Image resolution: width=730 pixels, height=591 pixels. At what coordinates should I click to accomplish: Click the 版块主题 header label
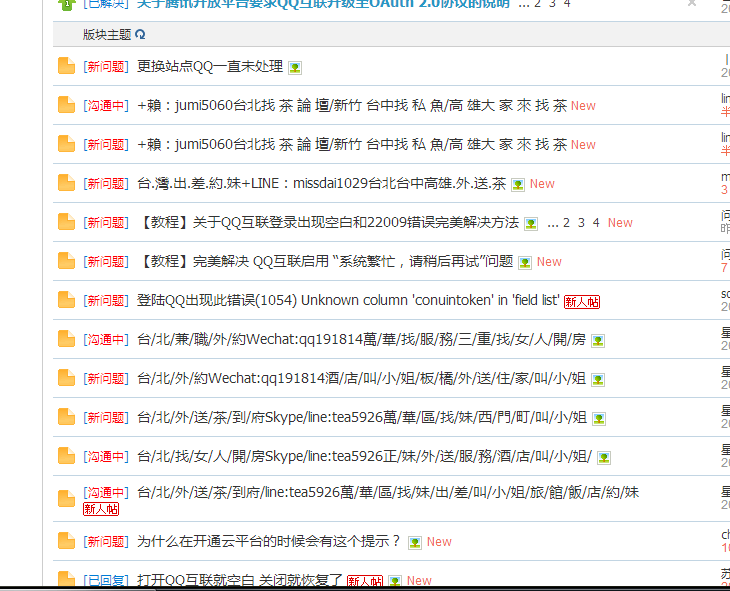pyautogui.click(x=107, y=34)
